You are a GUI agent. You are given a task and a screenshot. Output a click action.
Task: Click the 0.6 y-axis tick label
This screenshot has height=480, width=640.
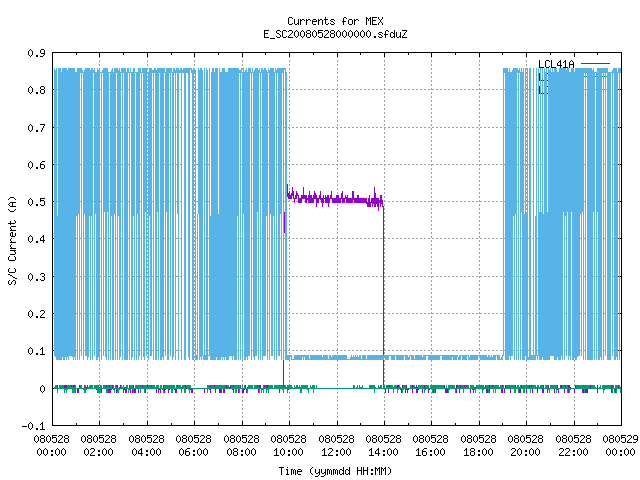36,165
